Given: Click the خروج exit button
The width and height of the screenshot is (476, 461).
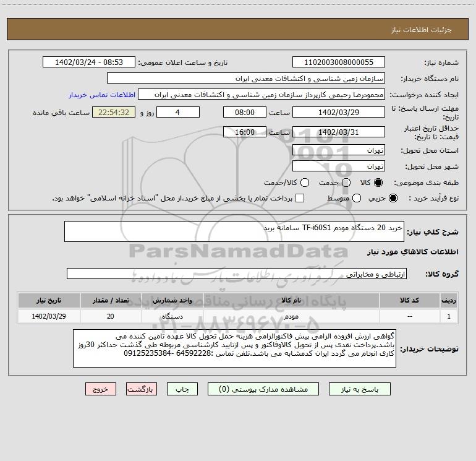Looking at the screenshot, I should [101, 389].
